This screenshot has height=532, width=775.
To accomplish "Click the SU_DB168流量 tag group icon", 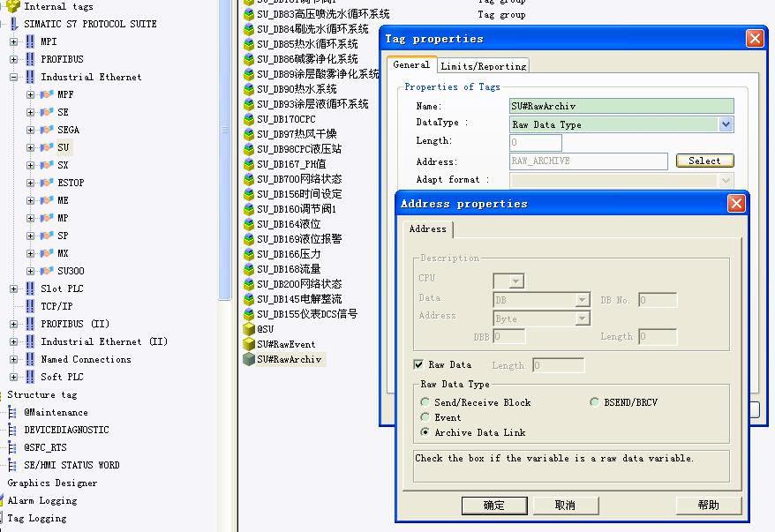I will click(249, 269).
